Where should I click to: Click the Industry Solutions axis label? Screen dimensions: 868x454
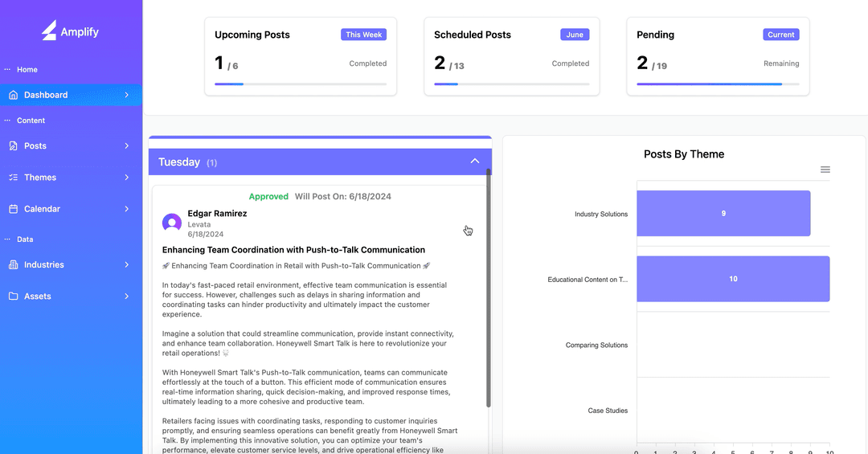pos(601,215)
